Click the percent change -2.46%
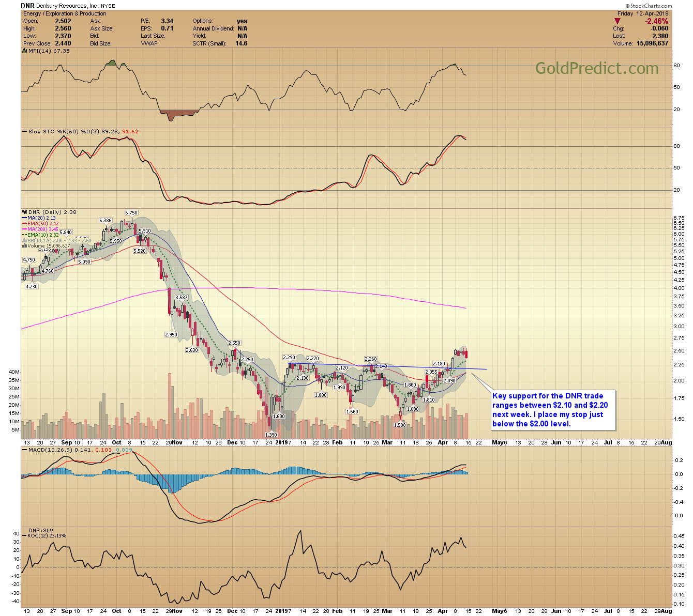Viewport: 693px width, 616px height. (x=656, y=21)
